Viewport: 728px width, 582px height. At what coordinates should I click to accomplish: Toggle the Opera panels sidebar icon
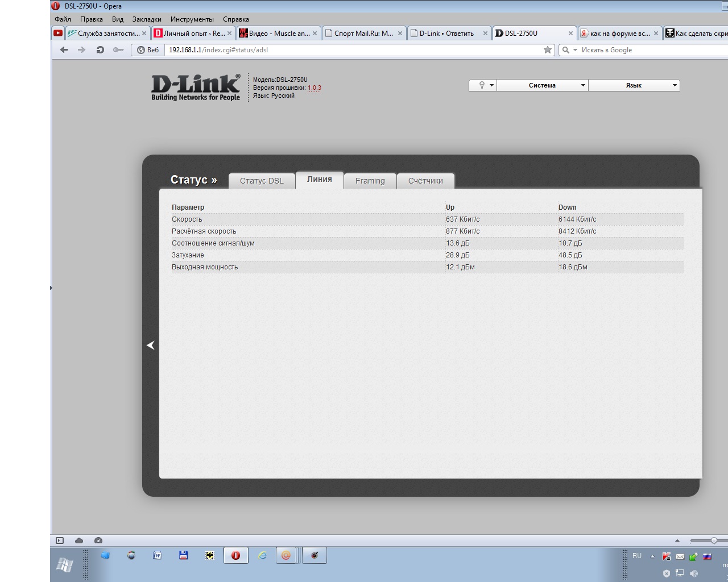(x=60, y=541)
